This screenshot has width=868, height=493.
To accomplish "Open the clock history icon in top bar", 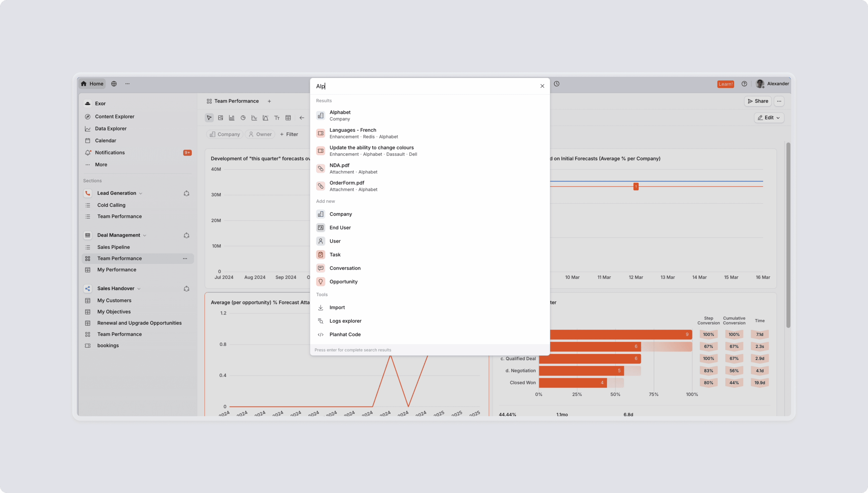I will (x=557, y=84).
